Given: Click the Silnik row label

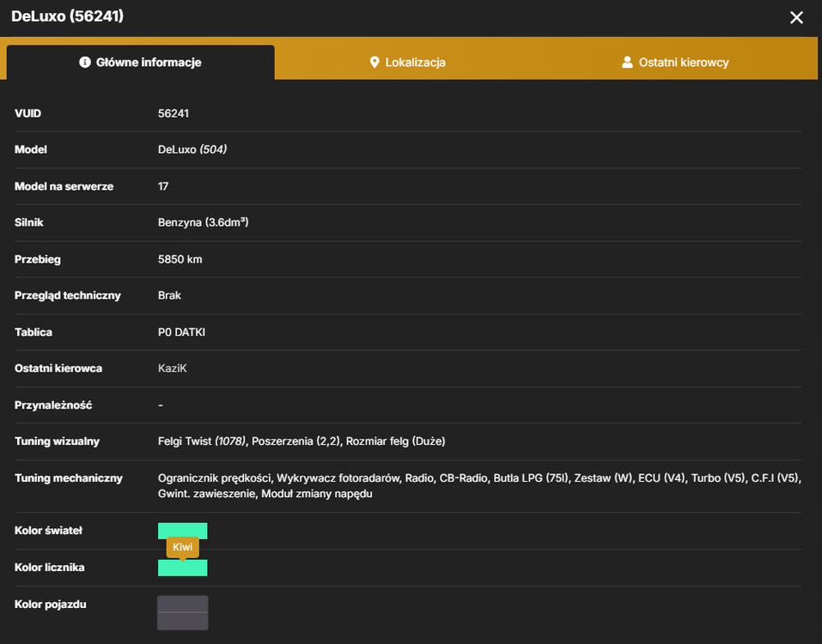Looking at the screenshot, I should tap(29, 222).
